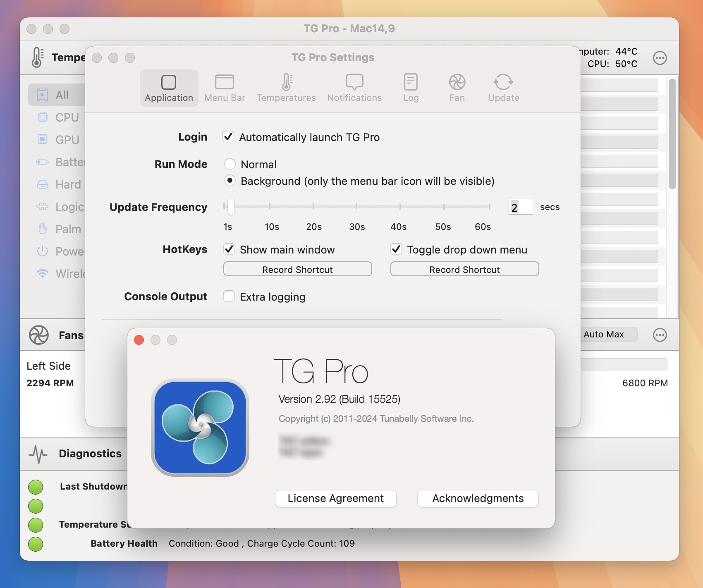Click the Charge Cycle Count: 109 text
Screen dimensions: 703x588
tap(301, 543)
